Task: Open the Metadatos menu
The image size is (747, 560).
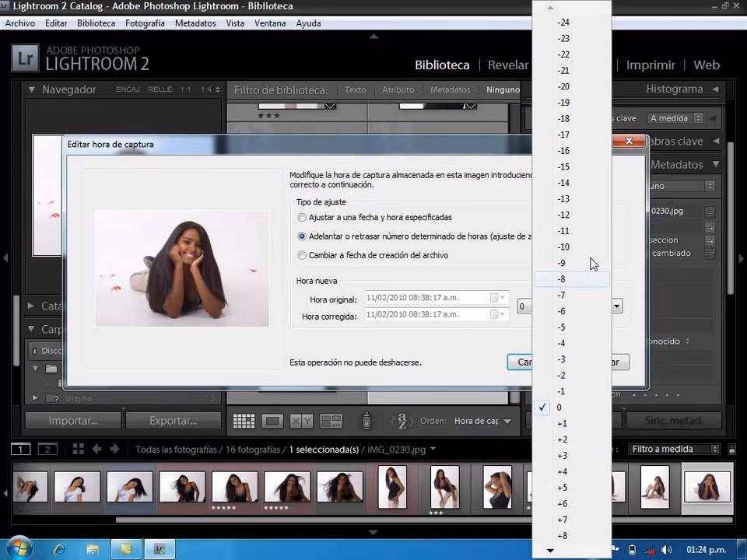Action: click(195, 23)
